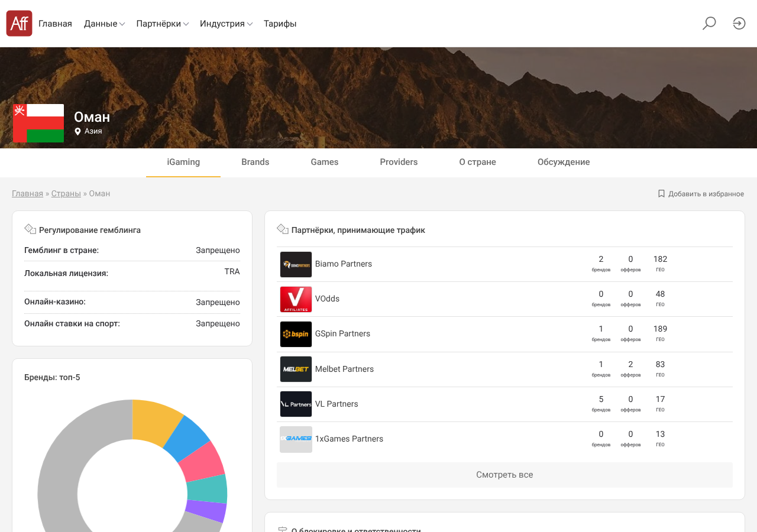Click the Оман page heading
The width and height of the screenshot is (757, 532).
(x=92, y=116)
